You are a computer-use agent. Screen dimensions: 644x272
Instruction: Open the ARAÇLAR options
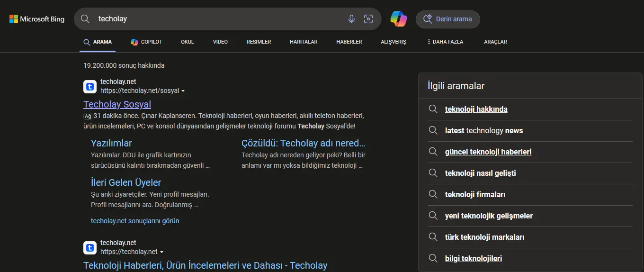[495, 42]
